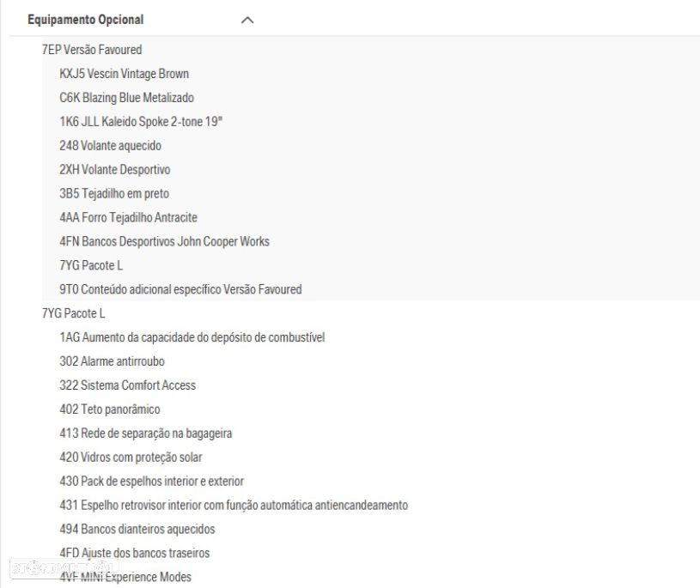
Task: Click 494 Bancos dianteiros aquecidos
Action: coord(137,530)
